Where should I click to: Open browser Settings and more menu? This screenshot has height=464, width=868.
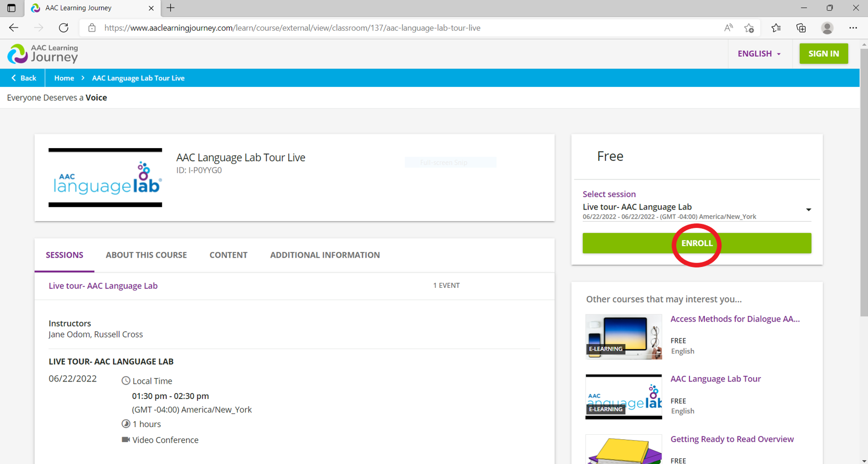click(x=853, y=28)
